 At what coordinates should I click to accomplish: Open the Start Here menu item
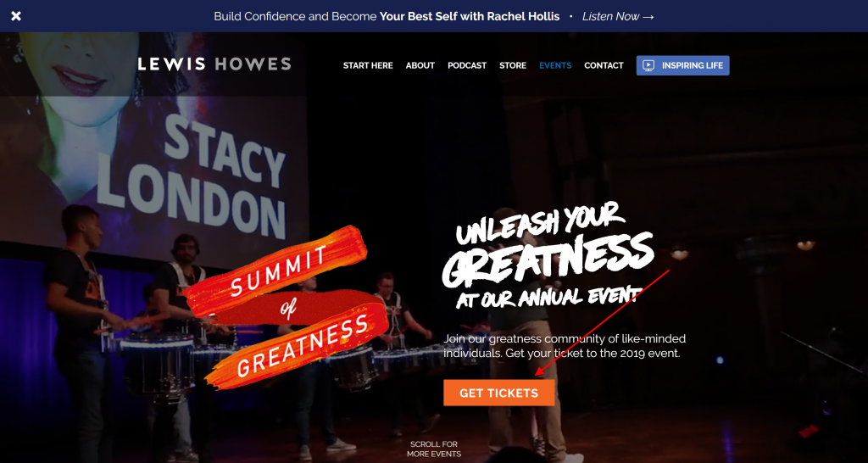(368, 65)
